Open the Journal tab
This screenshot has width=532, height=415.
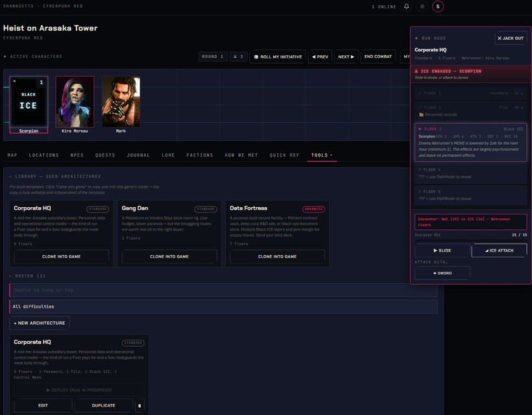point(138,155)
